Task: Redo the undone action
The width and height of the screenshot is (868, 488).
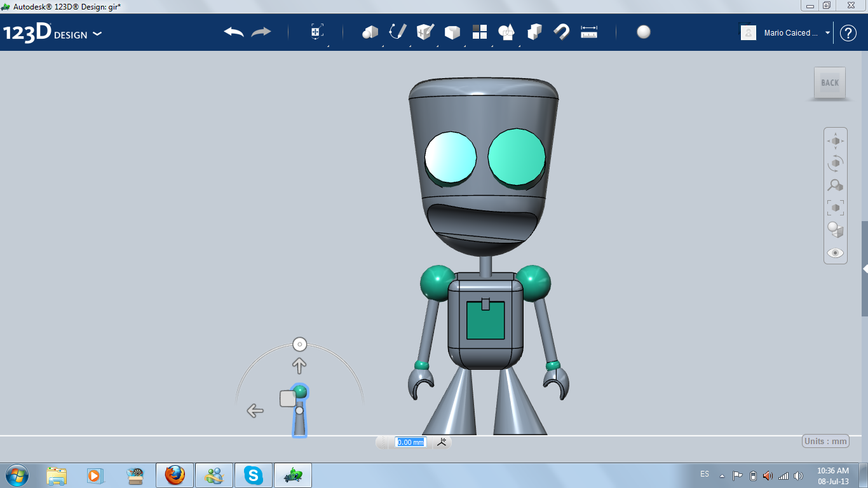Action: tap(261, 32)
